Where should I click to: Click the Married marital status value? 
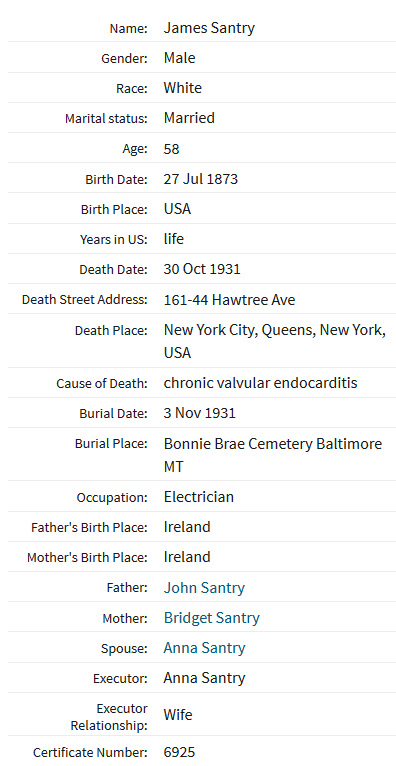189,118
